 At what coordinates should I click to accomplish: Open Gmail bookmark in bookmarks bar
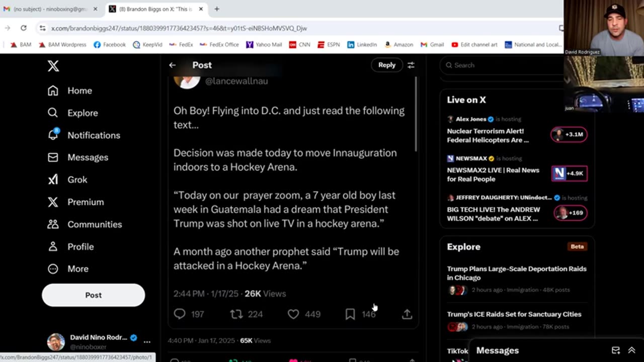point(432,45)
